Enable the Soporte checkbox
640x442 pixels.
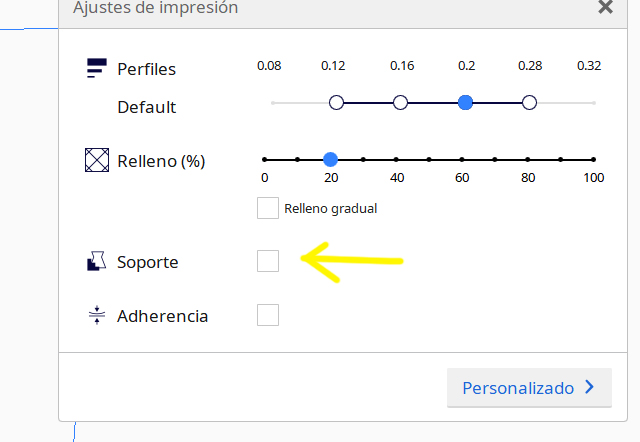click(268, 261)
